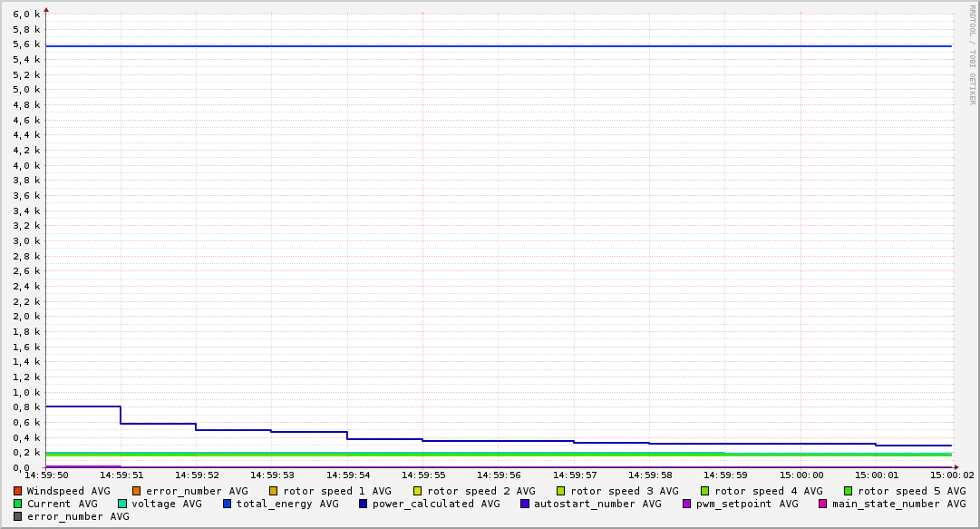Click the dark blue power_calculated AVG swatch

[x=364, y=504]
